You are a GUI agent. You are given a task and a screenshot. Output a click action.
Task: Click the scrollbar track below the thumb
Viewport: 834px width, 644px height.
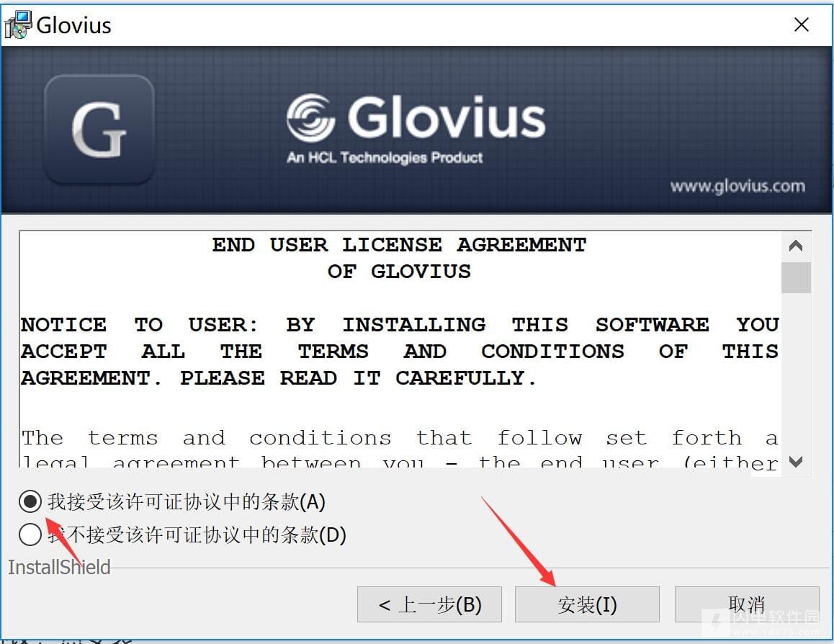click(x=796, y=371)
